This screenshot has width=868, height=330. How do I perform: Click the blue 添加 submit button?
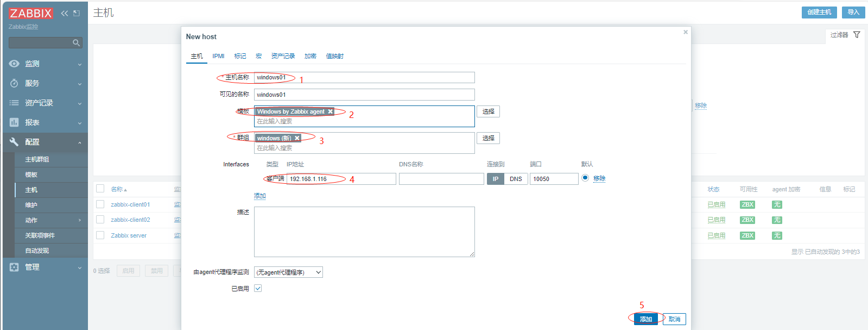[x=645, y=319]
